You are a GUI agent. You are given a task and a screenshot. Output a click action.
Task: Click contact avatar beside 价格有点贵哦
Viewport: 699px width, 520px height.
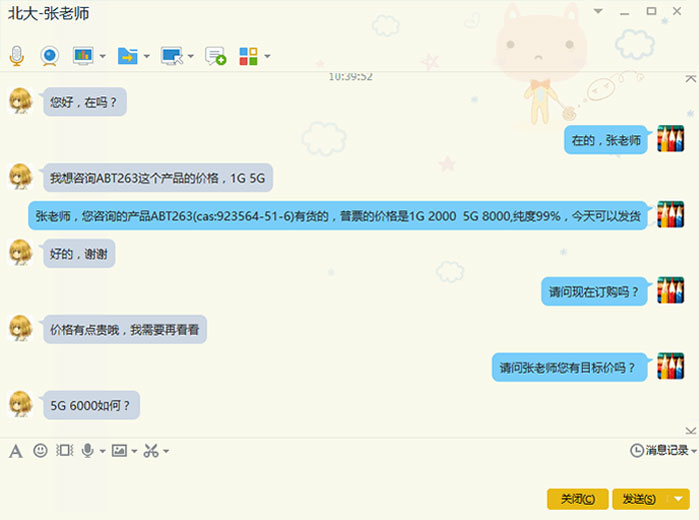pyautogui.click(x=21, y=328)
